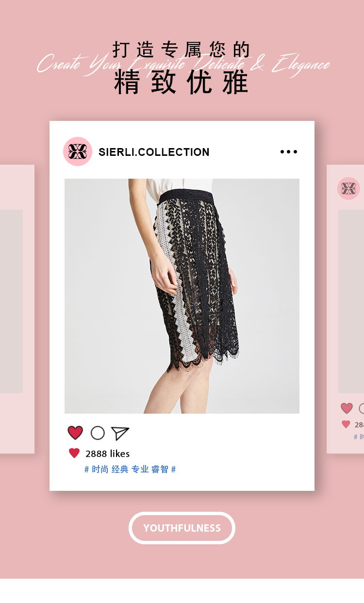This screenshot has width=364, height=603.
Task: Click the comment circle icon on the center post
Action: click(x=98, y=433)
